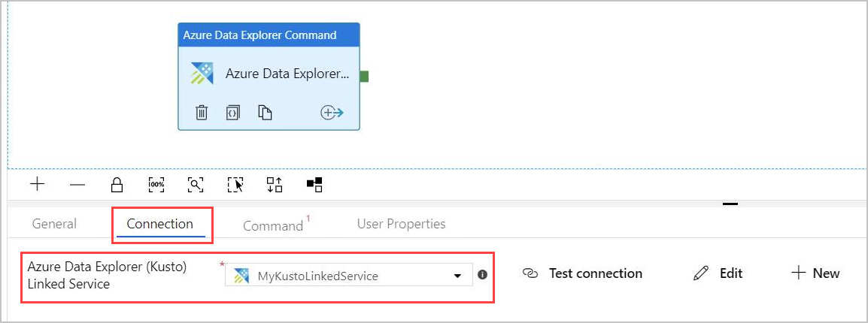Open the User Properties tab
Image resolution: width=868 pixels, height=323 pixels.
pyautogui.click(x=401, y=224)
